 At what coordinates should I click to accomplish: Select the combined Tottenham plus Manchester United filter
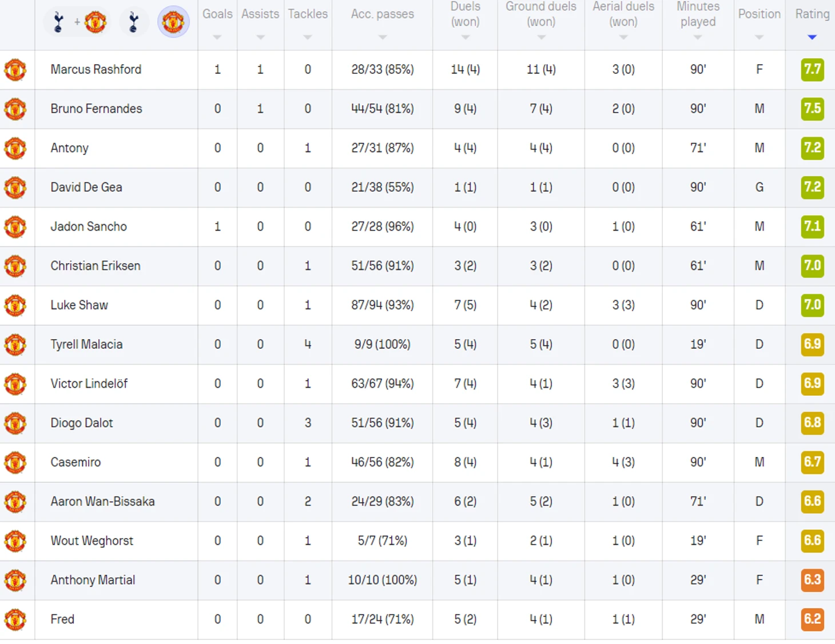tap(77, 22)
